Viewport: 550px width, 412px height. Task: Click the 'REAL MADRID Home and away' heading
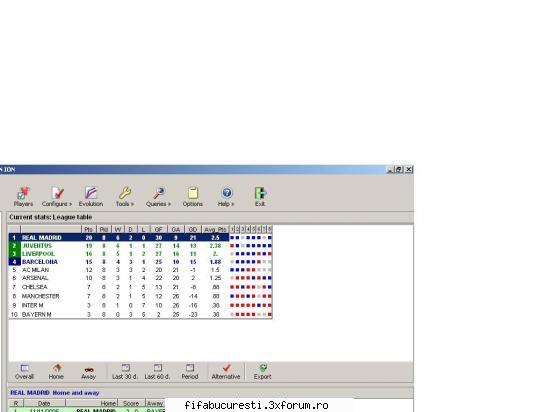(55, 393)
